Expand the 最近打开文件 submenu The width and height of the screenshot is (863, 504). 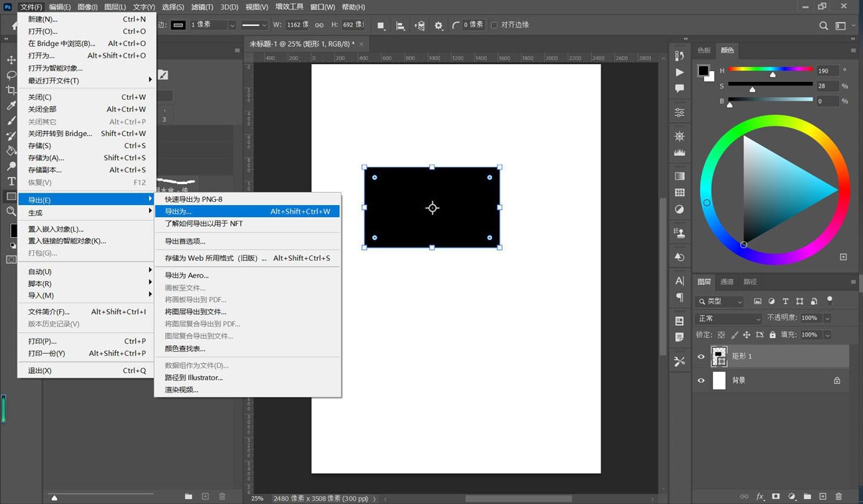(x=86, y=81)
